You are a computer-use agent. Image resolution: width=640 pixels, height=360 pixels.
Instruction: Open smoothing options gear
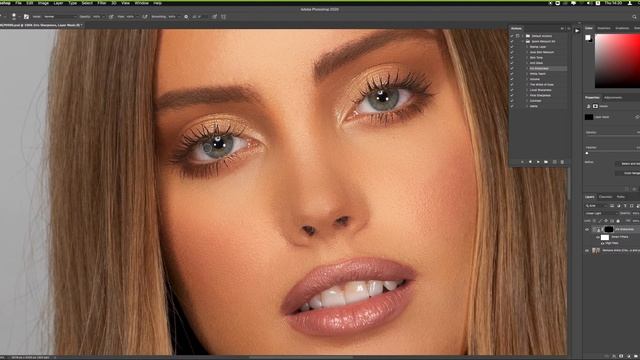pyautogui.click(x=186, y=17)
